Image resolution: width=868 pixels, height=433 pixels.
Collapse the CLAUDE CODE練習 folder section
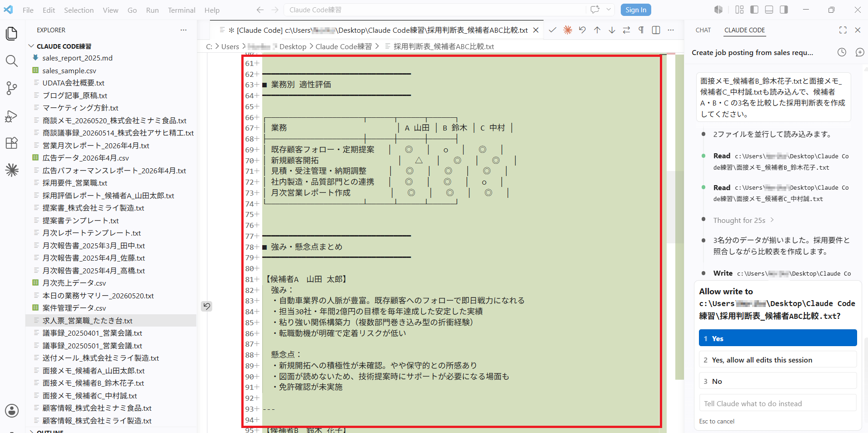coord(64,46)
